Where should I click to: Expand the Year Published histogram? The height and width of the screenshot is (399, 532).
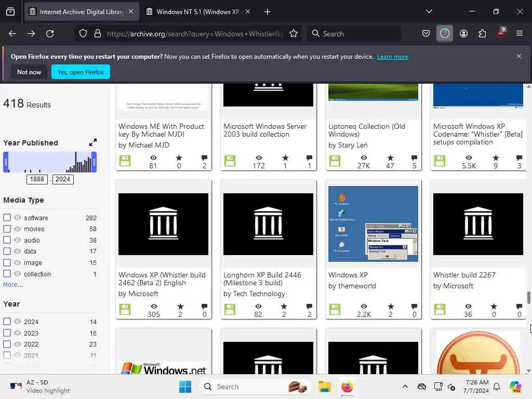pyautogui.click(x=92, y=142)
